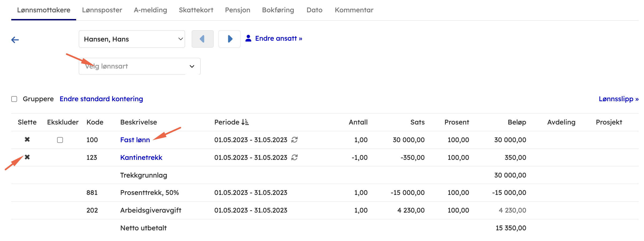Screen dimensions: 644x241
Task: Delete the Fast lønn row
Action: 27,140
